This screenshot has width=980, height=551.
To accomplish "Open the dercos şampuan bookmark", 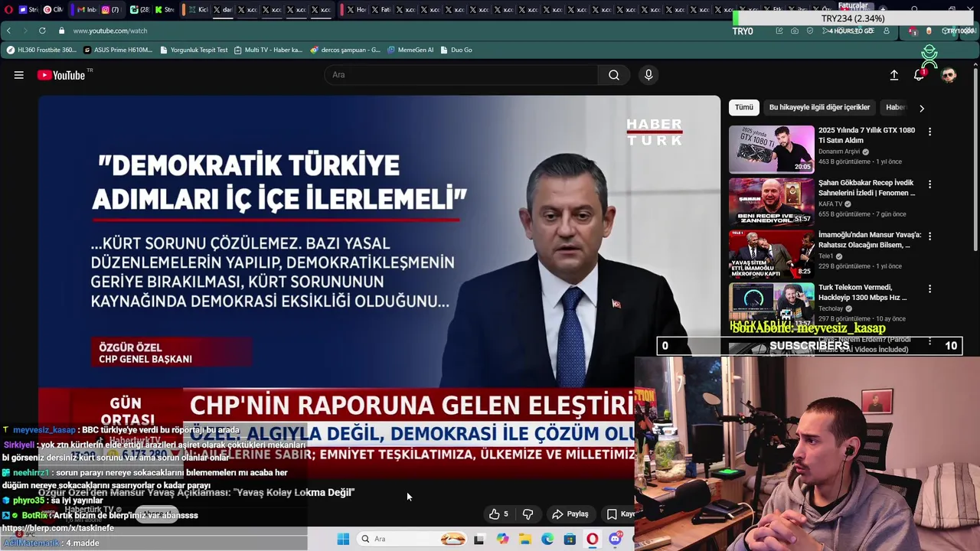I will click(345, 50).
